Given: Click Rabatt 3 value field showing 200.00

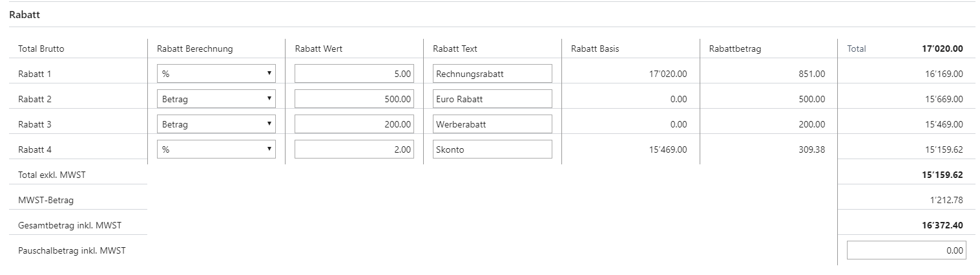Looking at the screenshot, I should [354, 124].
